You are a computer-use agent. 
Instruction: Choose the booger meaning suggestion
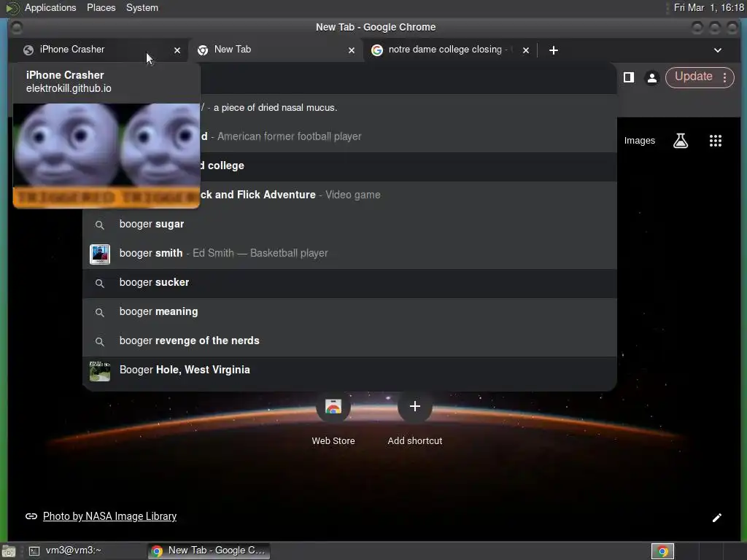point(349,312)
